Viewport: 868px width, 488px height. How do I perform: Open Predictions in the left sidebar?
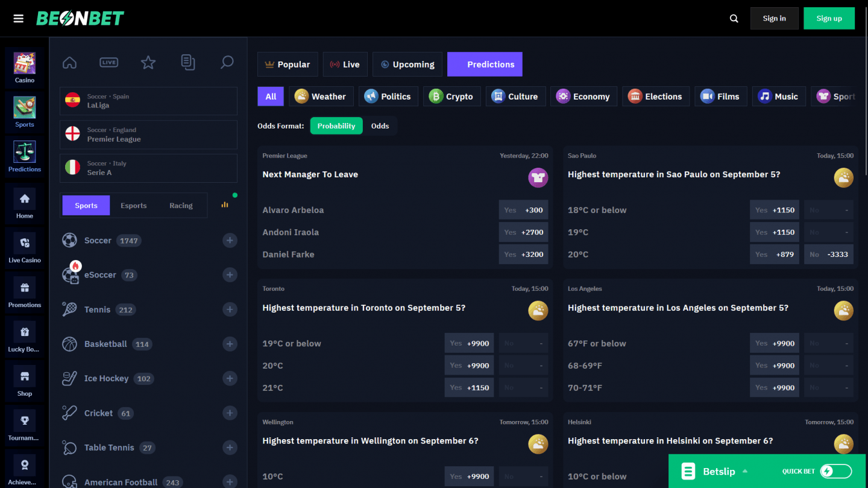pos(25,157)
